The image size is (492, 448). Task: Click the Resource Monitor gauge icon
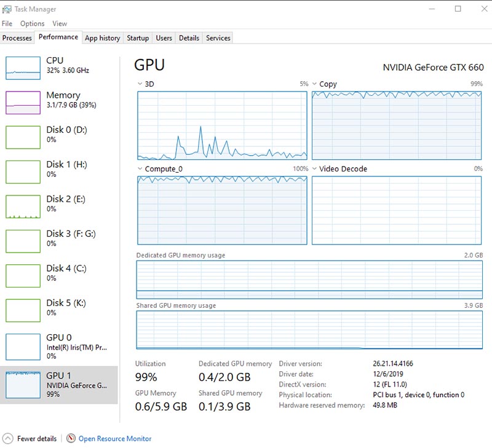click(x=71, y=438)
